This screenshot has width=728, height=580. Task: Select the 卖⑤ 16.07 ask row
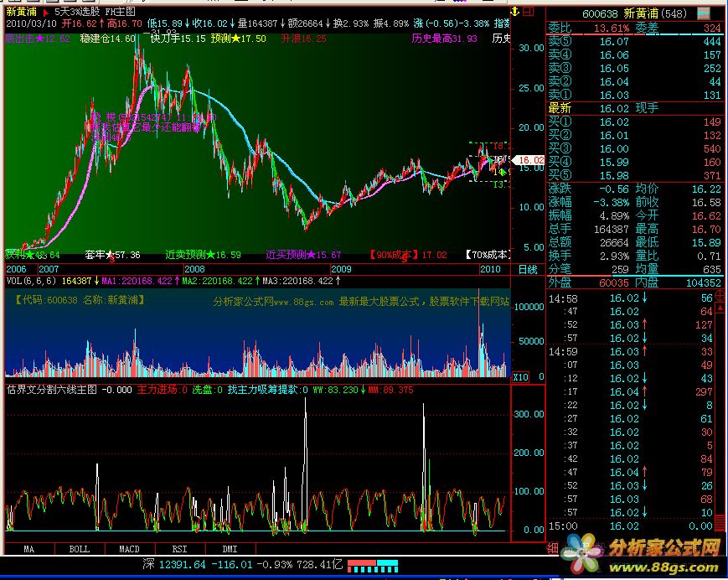click(x=634, y=42)
